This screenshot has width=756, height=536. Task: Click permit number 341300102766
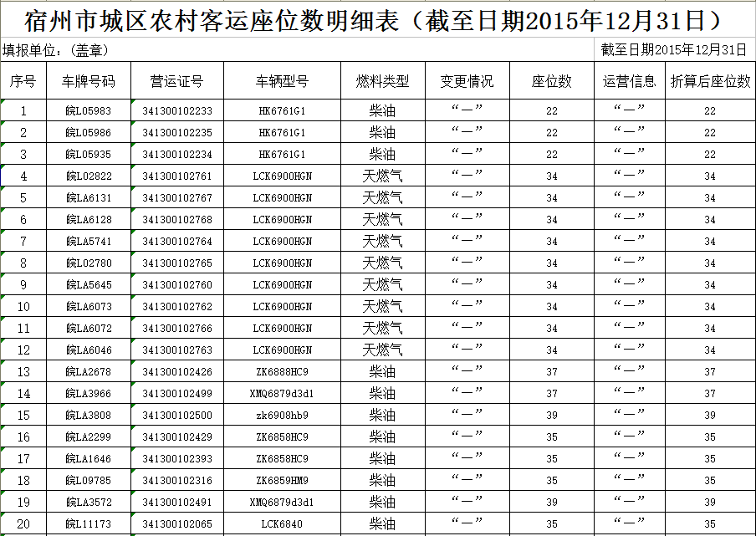[177, 328]
